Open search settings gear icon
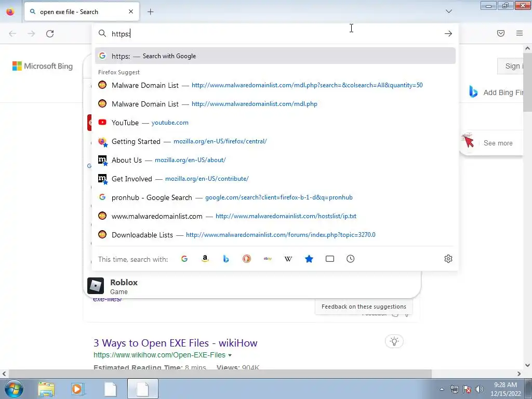532x399 pixels. tap(448, 259)
